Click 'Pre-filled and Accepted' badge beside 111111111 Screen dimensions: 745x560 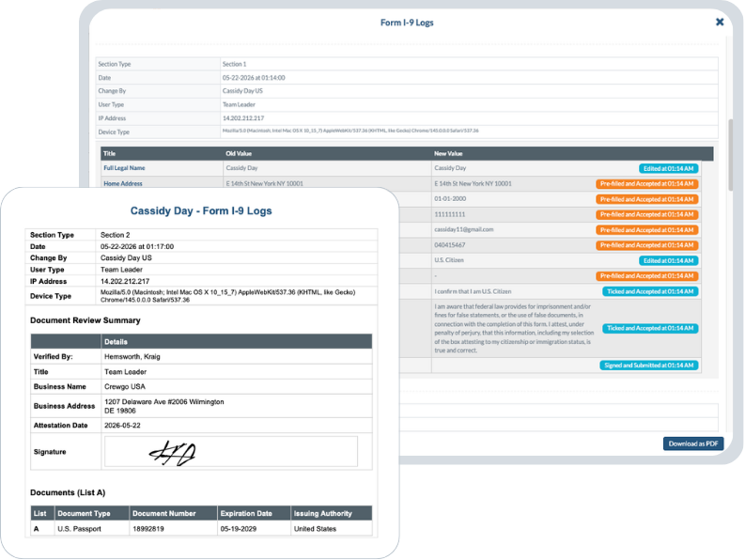[x=646, y=214]
